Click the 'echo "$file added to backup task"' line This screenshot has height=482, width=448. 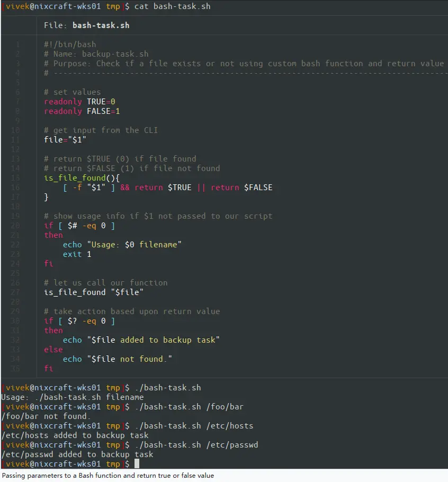coord(141,340)
